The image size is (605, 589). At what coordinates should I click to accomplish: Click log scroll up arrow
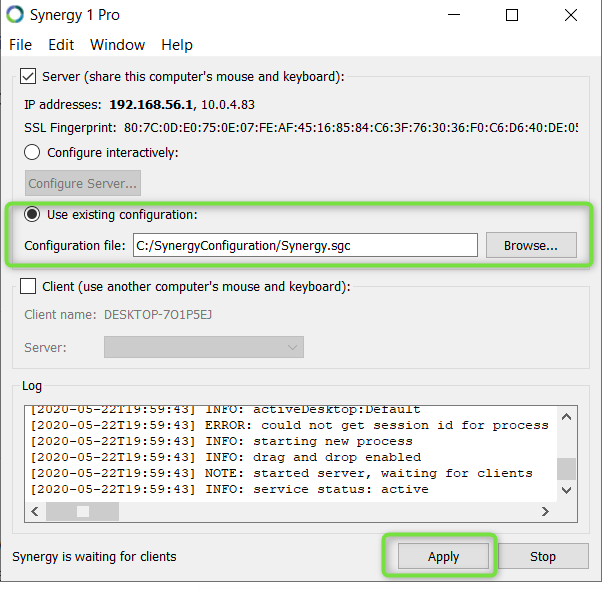[x=566, y=417]
